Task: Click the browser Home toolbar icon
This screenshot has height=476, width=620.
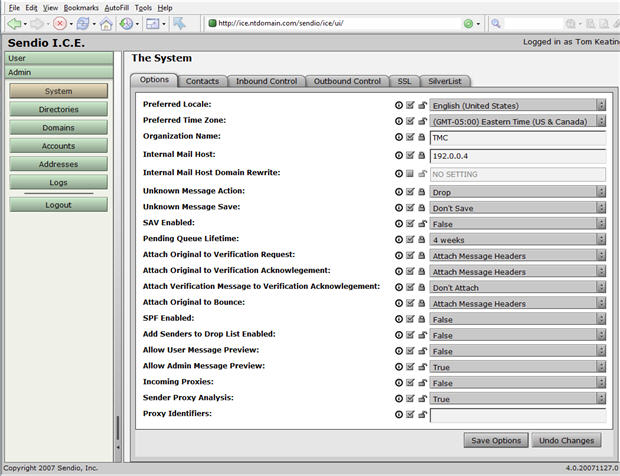Action: 106,24
